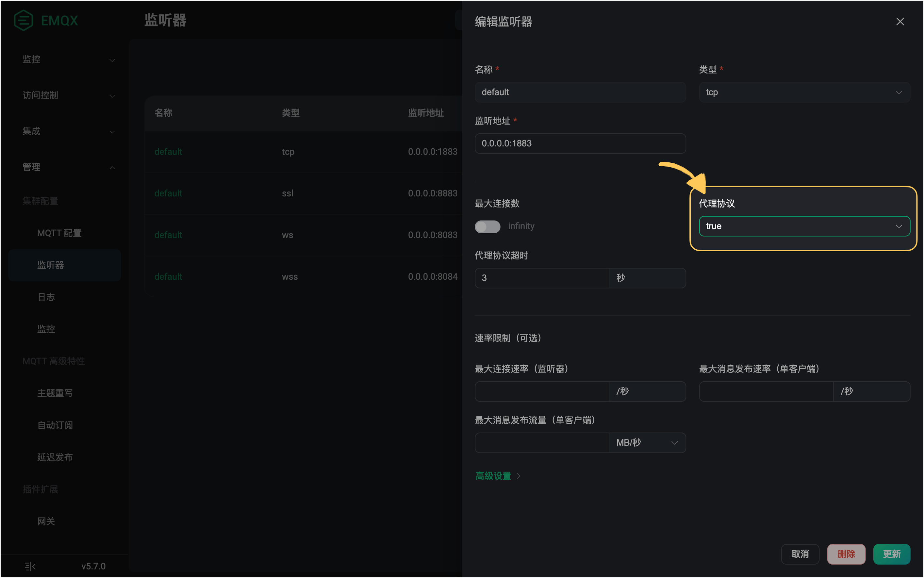Click 更新 update button

pyautogui.click(x=892, y=554)
